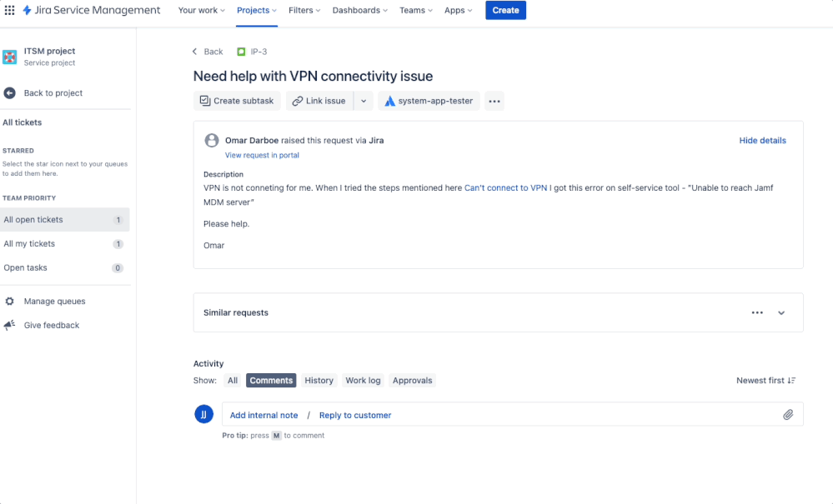Click the Give feedback megaphone icon
Viewport: 833px width, 504px height.
point(10,325)
